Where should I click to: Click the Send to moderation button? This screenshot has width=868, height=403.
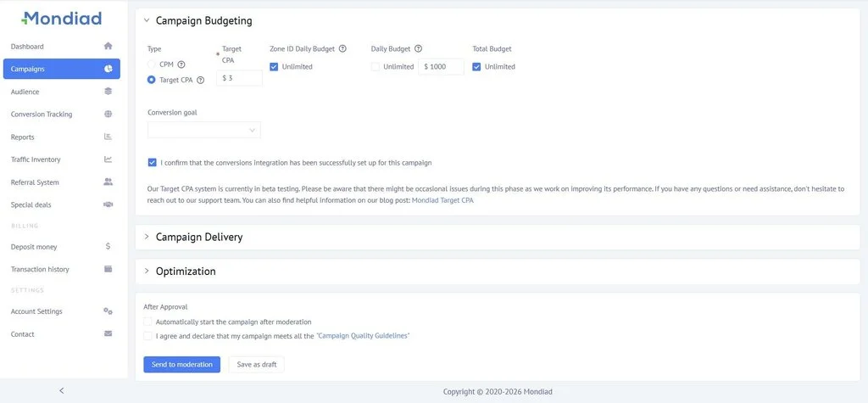[182, 364]
